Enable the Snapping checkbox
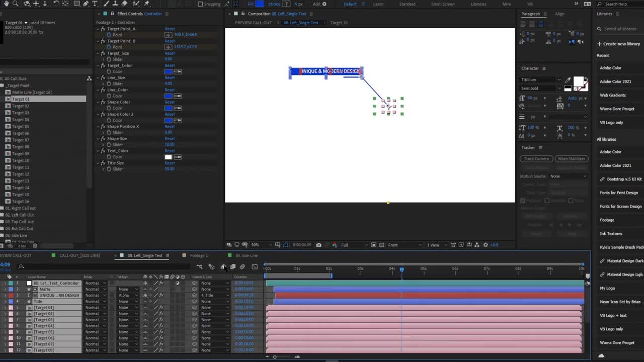This screenshot has height=362, width=644. (200, 4)
